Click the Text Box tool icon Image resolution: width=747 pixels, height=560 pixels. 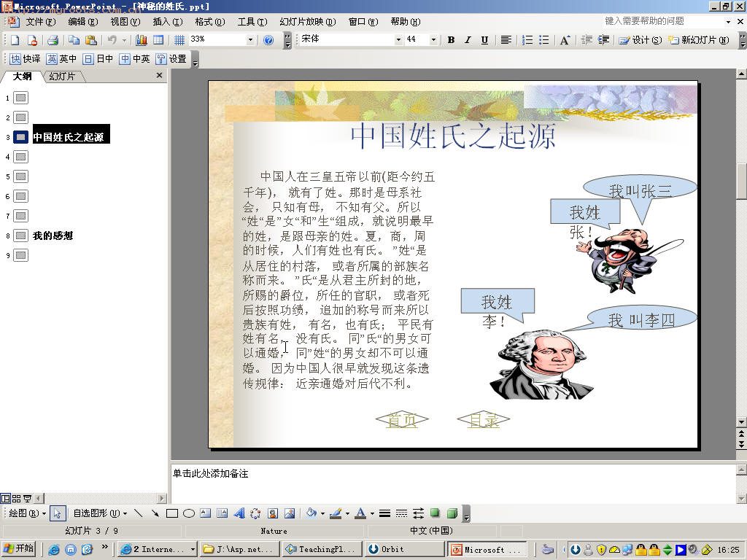[x=205, y=513]
